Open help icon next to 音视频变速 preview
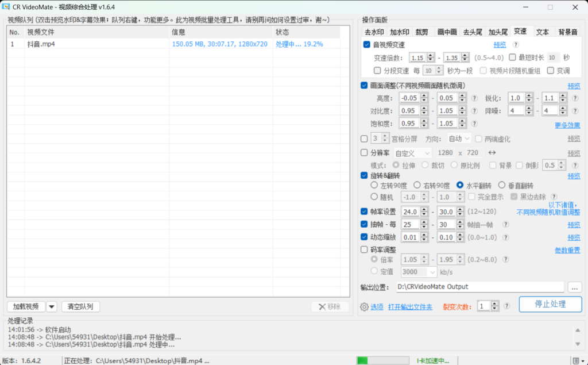The image size is (588, 365). [x=515, y=44]
